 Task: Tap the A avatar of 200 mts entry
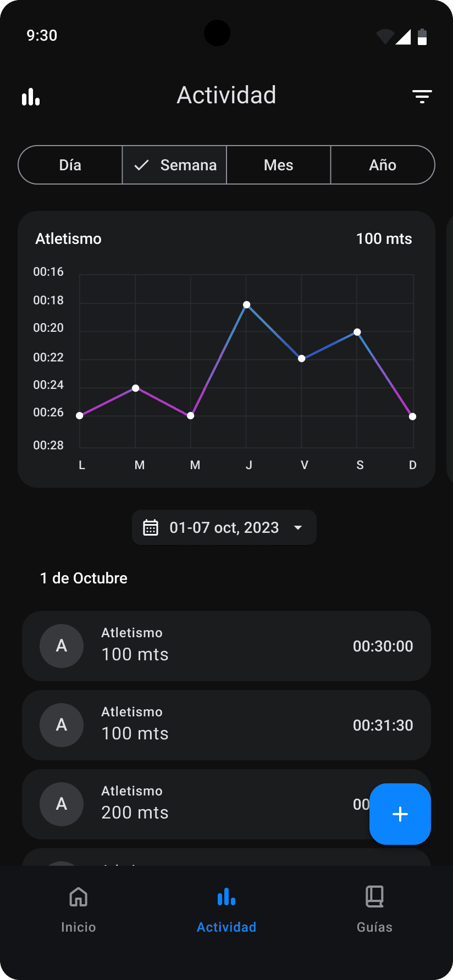point(62,804)
